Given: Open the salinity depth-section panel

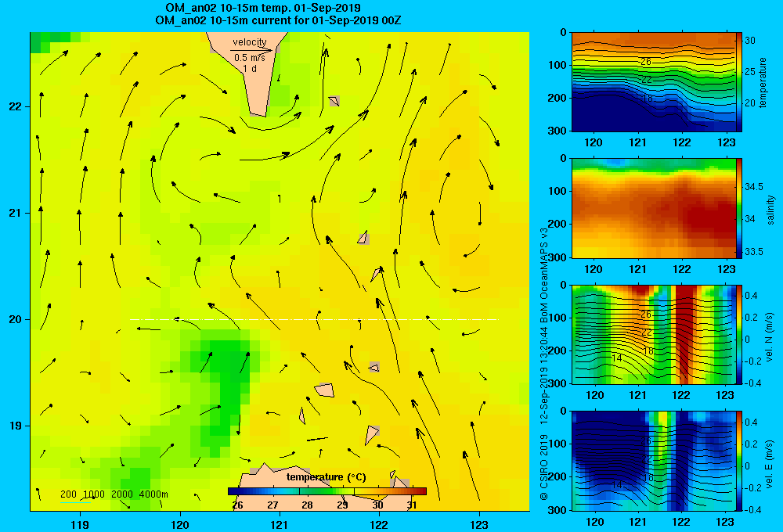Looking at the screenshot, I should pyautogui.click(x=654, y=208).
